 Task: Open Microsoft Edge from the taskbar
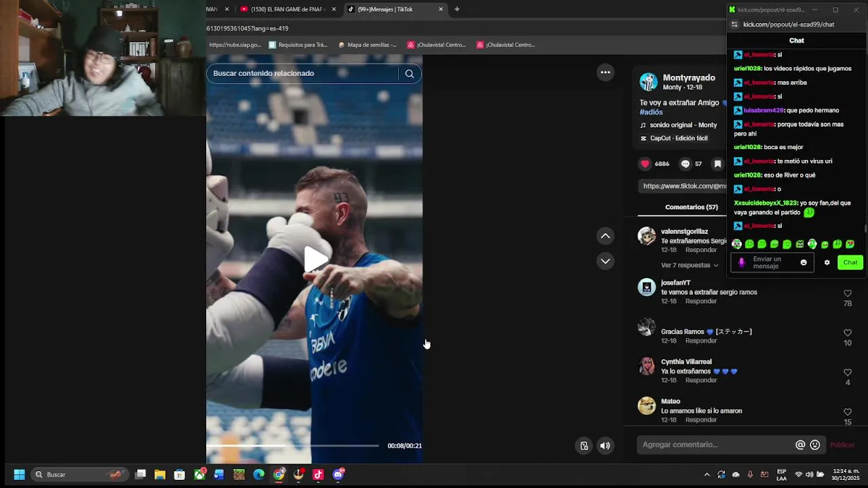pyautogui.click(x=258, y=474)
